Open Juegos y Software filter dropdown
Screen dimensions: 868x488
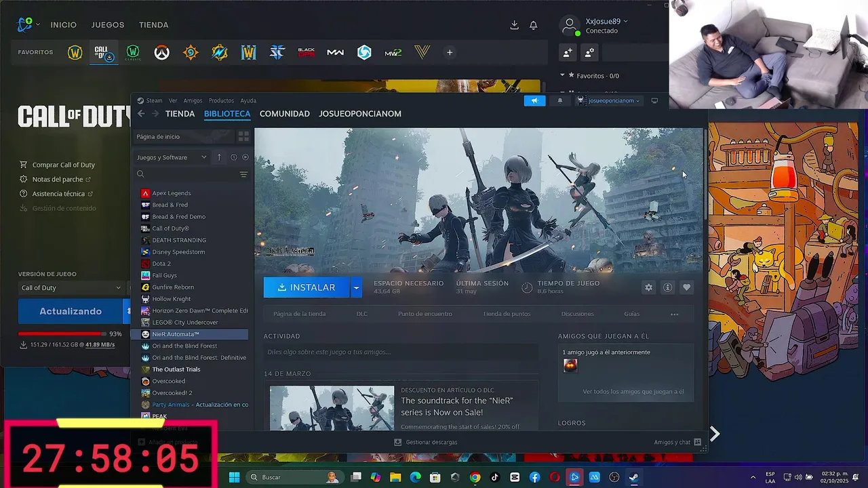pyautogui.click(x=172, y=157)
